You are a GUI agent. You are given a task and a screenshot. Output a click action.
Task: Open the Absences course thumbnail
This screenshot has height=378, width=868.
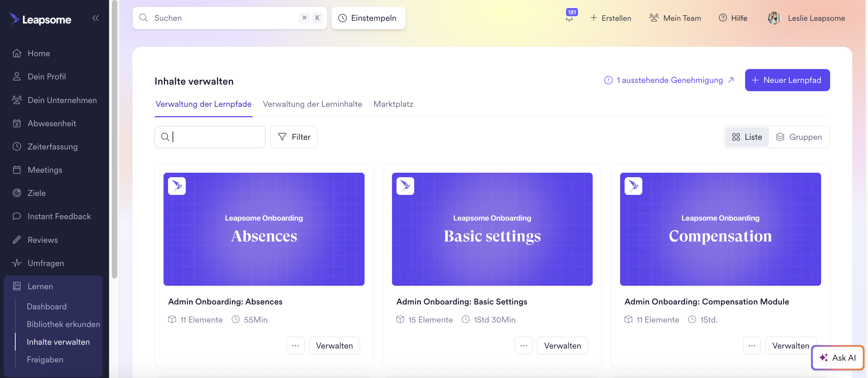pos(264,229)
